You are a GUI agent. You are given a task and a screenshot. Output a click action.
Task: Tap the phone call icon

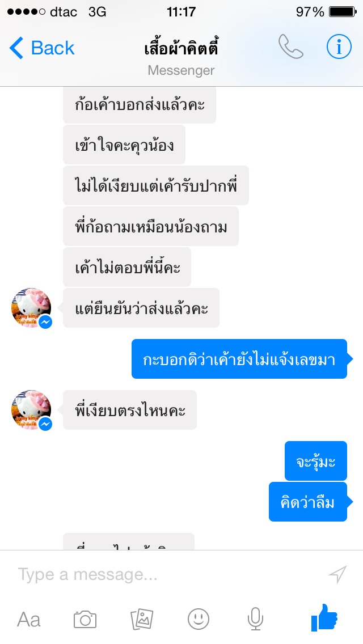pos(290,47)
